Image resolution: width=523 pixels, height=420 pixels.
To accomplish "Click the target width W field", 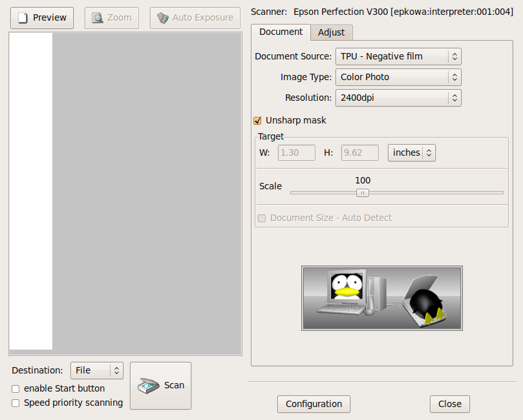I will coord(297,153).
